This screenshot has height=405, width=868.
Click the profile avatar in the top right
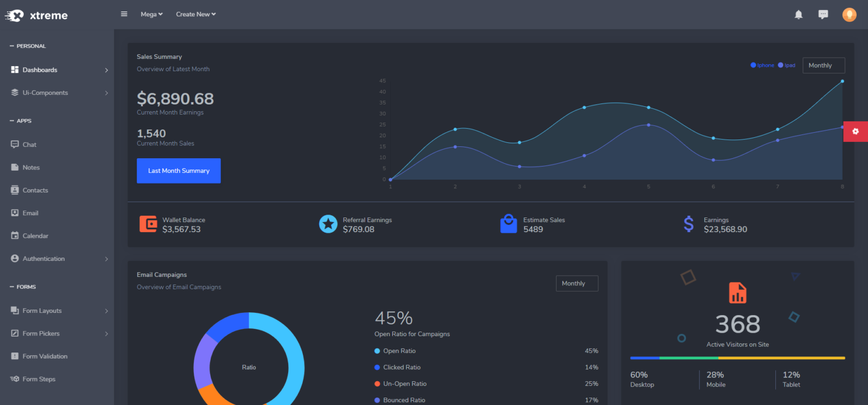click(x=849, y=14)
